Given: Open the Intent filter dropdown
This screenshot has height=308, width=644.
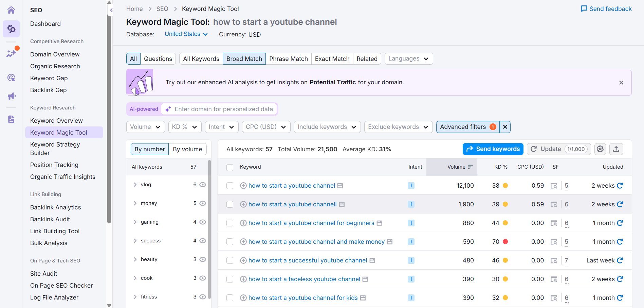Looking at the screenshot, I should 222,127.
